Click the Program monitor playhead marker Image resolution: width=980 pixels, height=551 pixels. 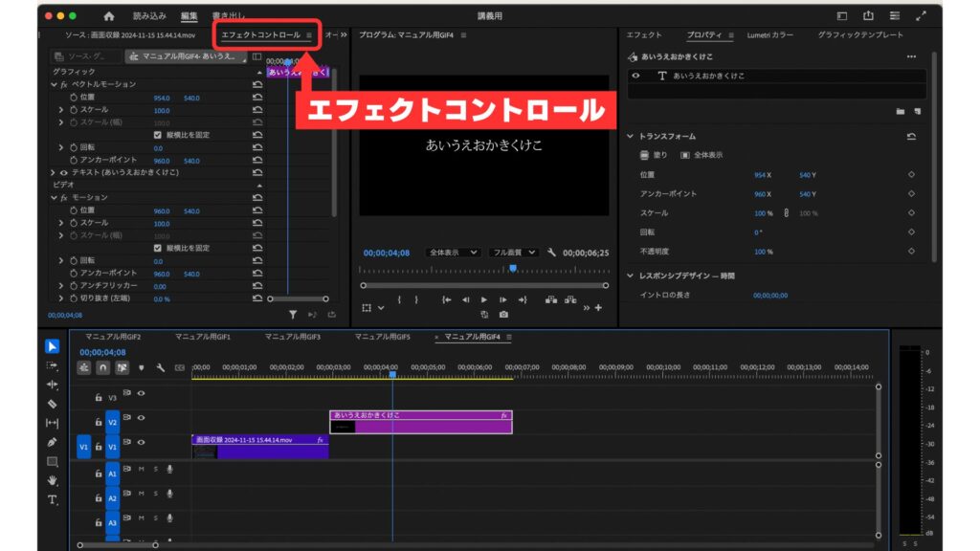tap(513, 269)
